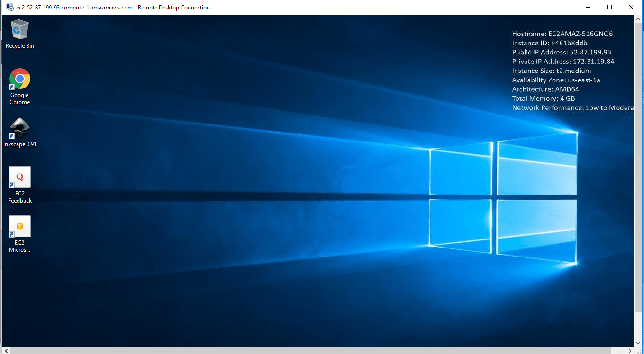This screenshot has width=644, height=354.
Task: Select the EC2 Micros... shortcut icon
Action: coord(19,226)
